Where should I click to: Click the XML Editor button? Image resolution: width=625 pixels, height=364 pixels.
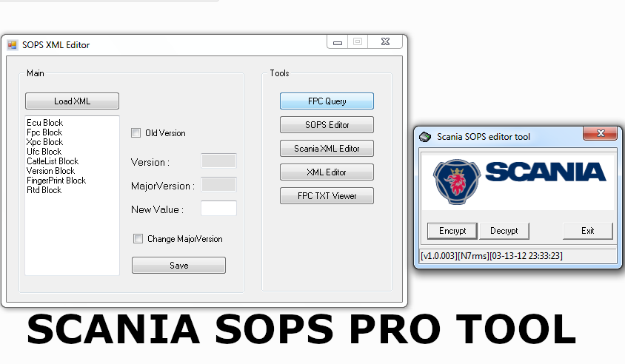(327, 172)
